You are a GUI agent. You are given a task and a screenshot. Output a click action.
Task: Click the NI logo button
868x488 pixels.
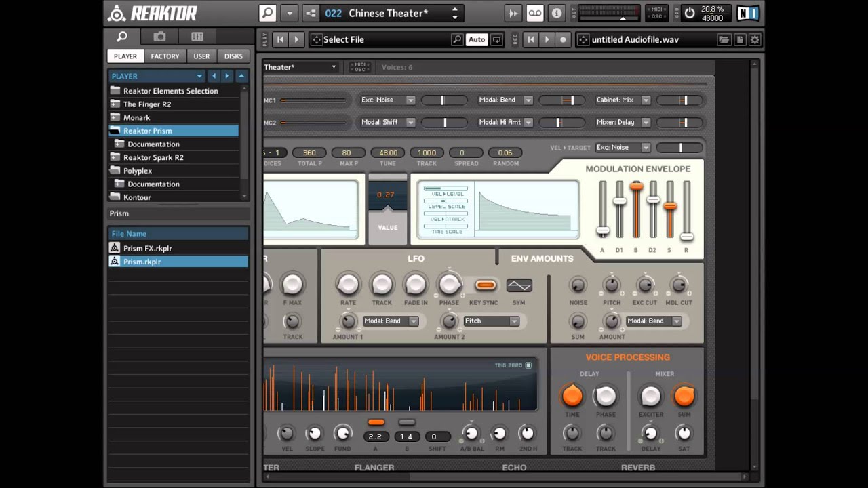click(x=748, y=13)
